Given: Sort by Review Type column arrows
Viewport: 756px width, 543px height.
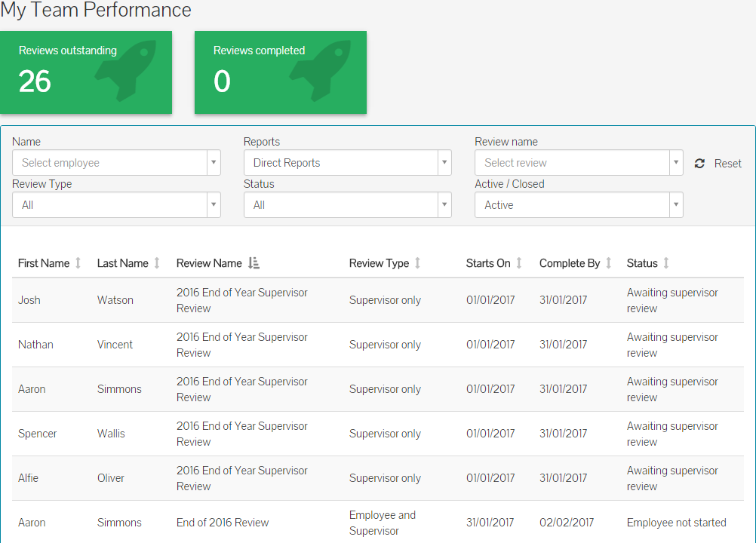Looking at the screenshot, I should click(417, 263).
